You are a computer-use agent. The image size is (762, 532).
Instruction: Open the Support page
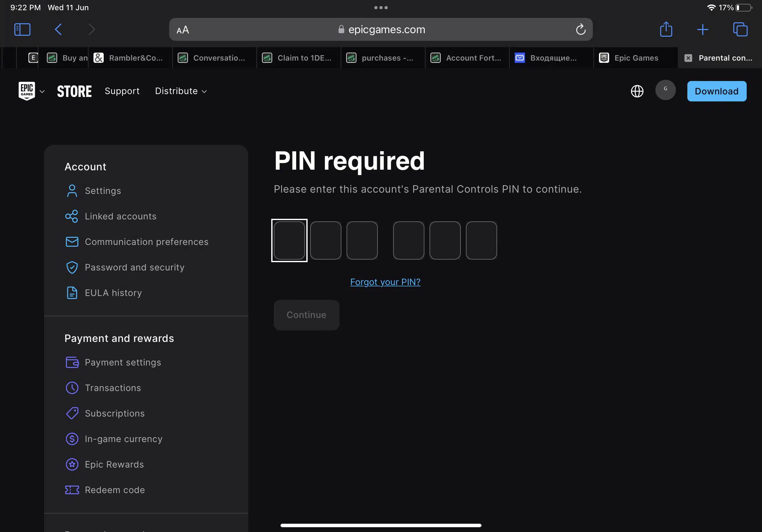pos(122,91)
